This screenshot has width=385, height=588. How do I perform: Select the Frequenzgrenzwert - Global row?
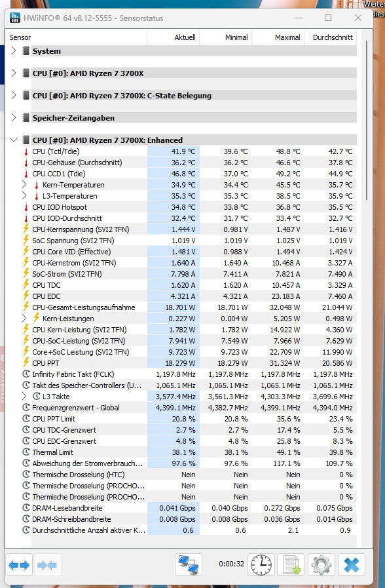point(189,407)
